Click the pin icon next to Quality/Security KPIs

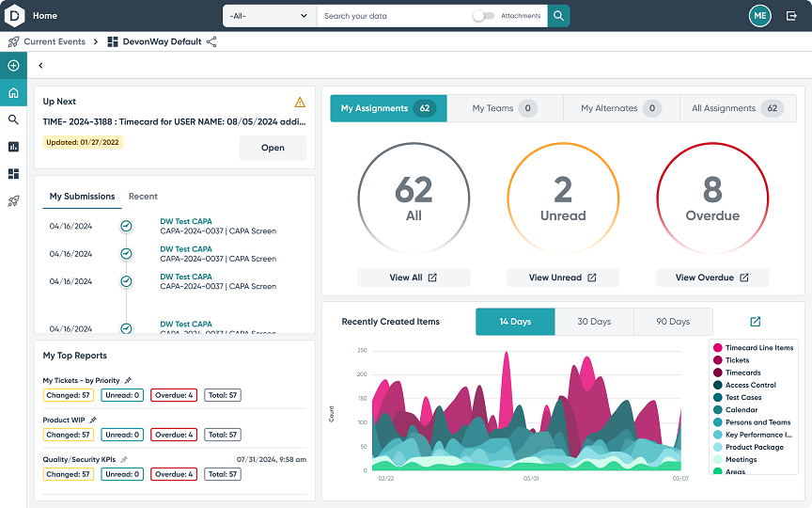pyautogui.click(x=124, y=459)
